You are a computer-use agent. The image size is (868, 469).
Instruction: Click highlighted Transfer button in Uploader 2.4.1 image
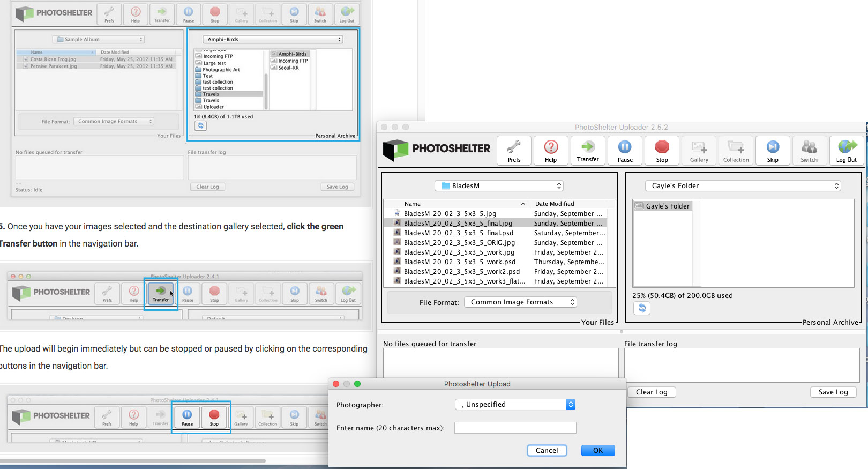tap(161, 294)
